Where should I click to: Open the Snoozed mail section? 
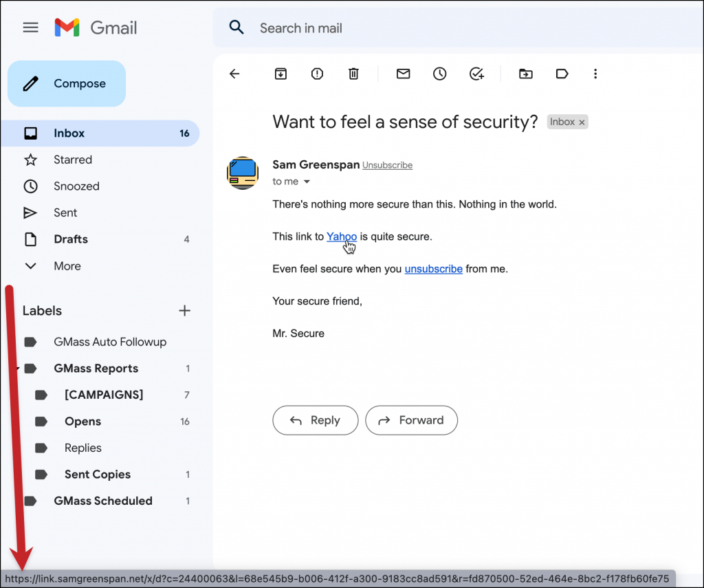(78, 186)
